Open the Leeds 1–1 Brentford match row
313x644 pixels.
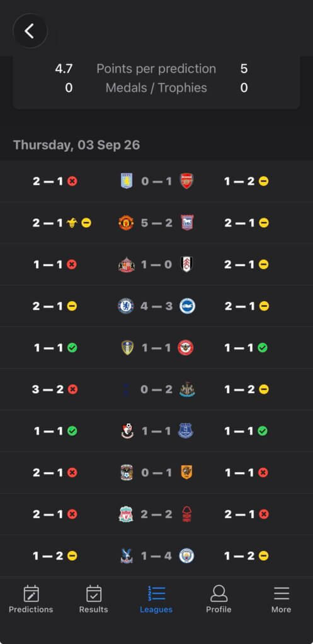[x=156, y=348]
